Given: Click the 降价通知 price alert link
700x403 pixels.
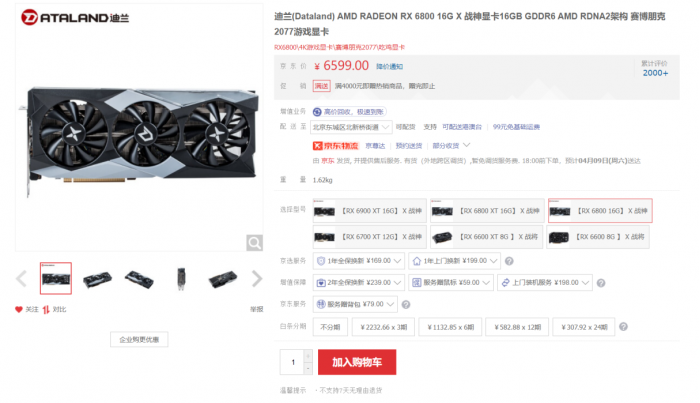Looking at the screenshot, I should coord(389,66).
